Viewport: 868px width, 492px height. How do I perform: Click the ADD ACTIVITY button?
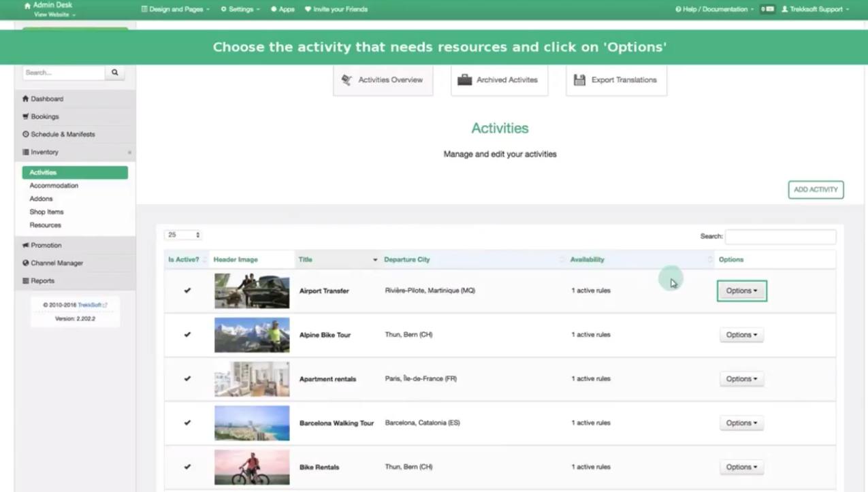pos(816,190)
